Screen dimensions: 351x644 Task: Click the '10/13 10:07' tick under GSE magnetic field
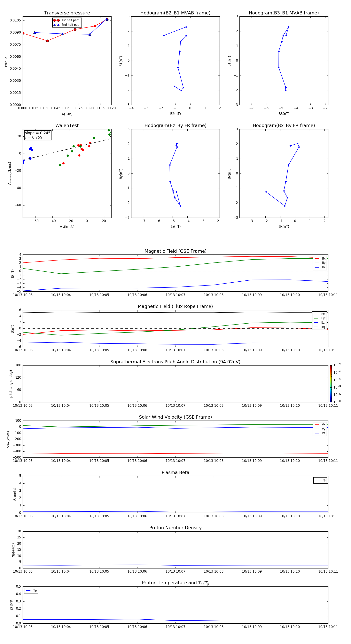click(175, 295)
